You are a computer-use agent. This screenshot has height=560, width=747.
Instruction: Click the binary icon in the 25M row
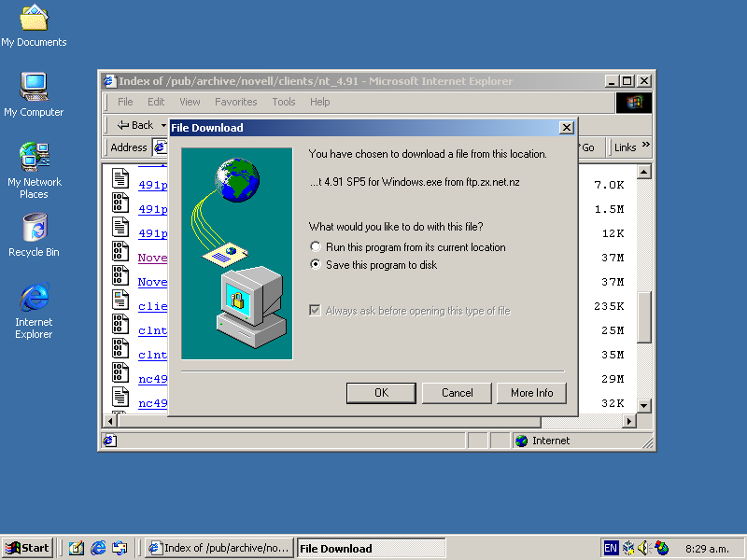[120, 324]
